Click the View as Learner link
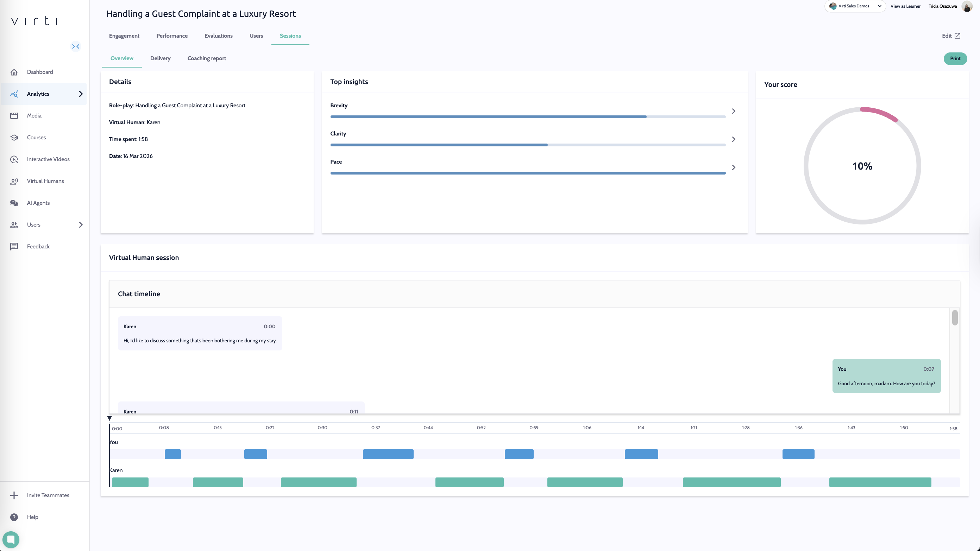 pyautogui.click(x=905, y=6)
